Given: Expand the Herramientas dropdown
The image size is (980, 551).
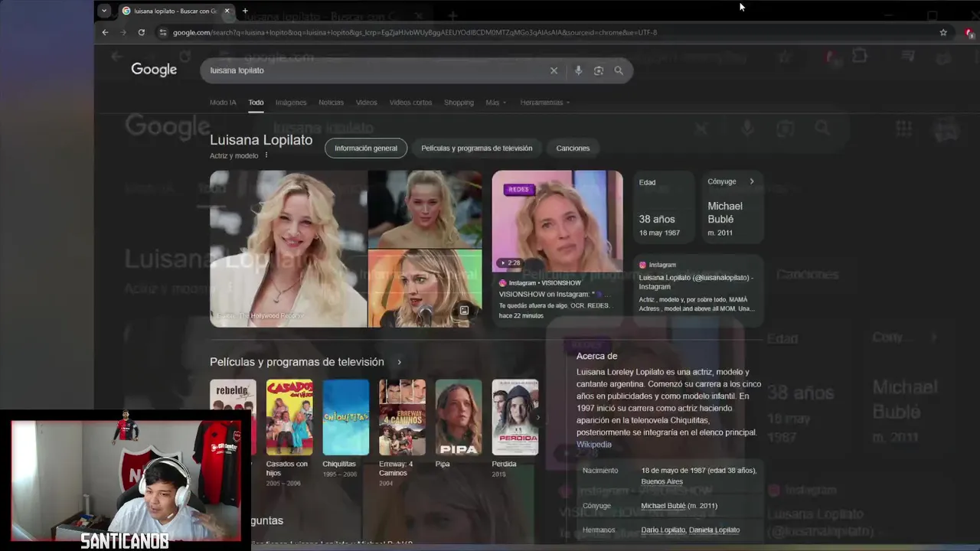Looking at the screenshot, I should [545, 103].
